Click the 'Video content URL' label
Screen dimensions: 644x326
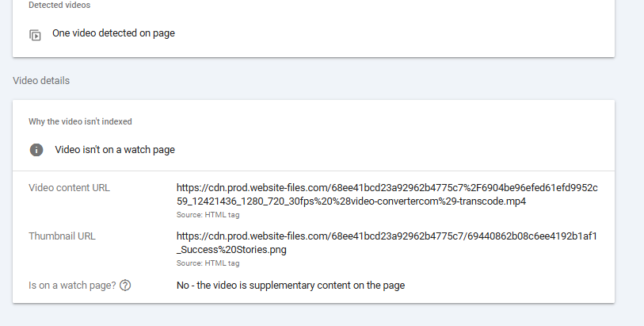pyautogui.click(x=69, y=188)
